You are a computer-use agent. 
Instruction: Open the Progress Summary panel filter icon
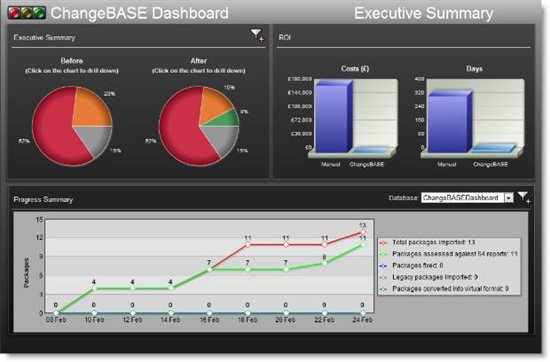(524, 197)
